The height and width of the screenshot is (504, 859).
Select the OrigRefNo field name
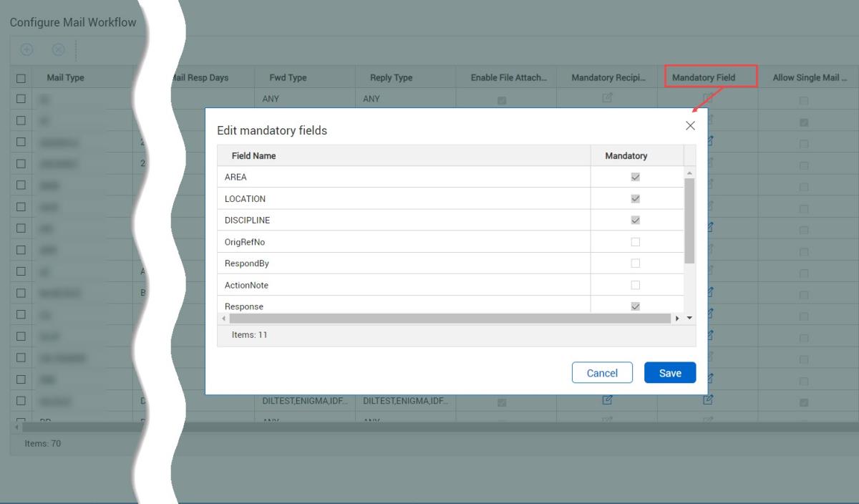(x=245, y=242)
